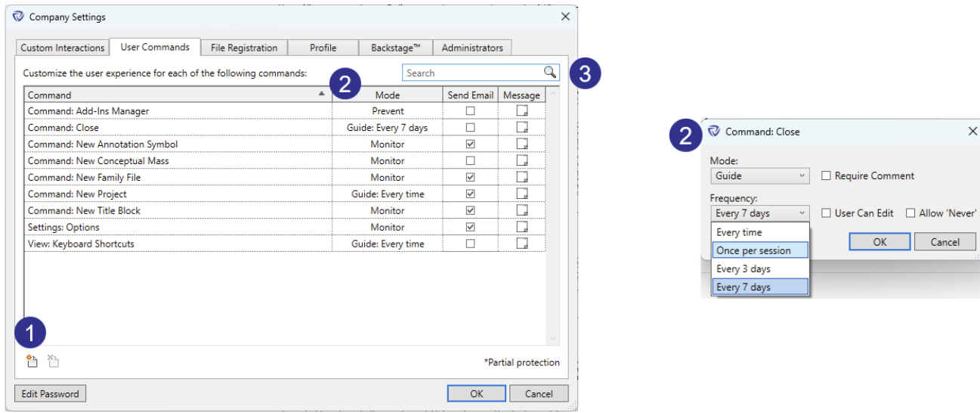Image resolution: width=980 pixels, height=413 pixels.
Task: Click the Guide: Every 7 days mode cell
Action: click(x=387, y=128)
